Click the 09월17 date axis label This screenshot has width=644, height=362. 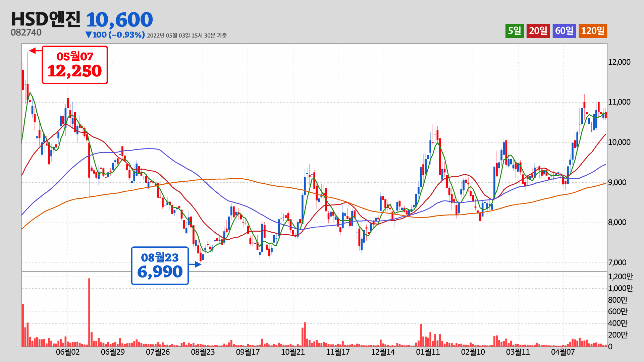(248, 352)
